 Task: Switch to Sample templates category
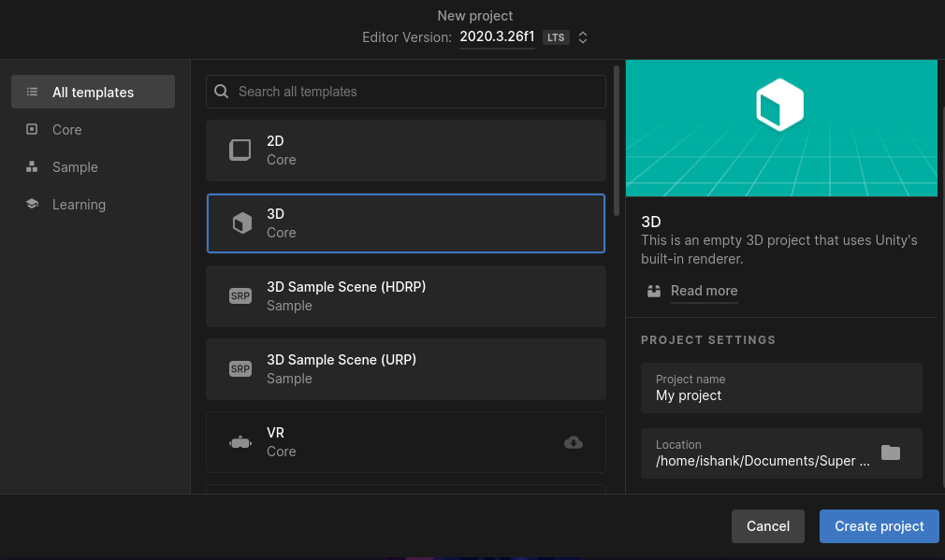tap(93, 166)
